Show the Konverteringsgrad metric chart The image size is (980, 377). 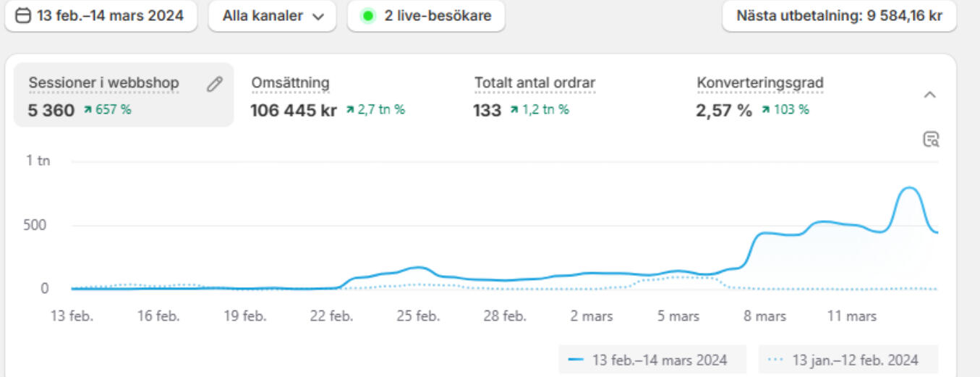coord(759,83)
